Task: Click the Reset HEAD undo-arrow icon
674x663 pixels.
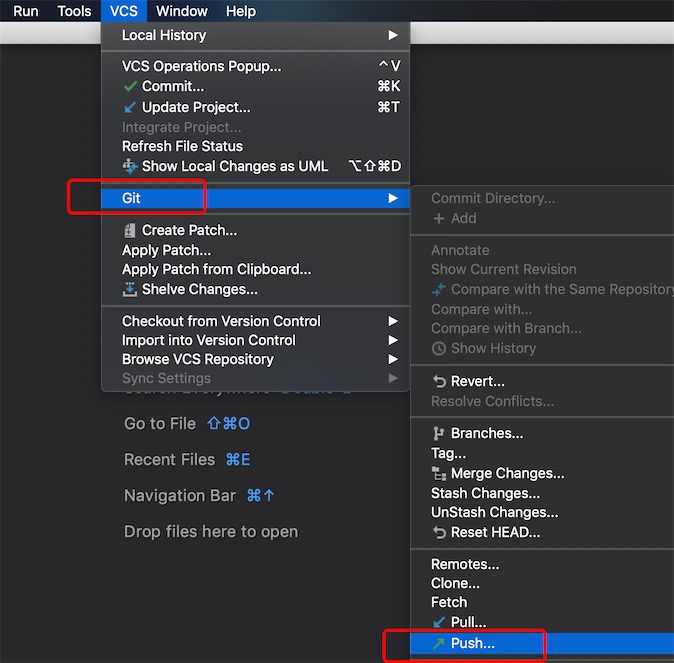Action: pos(439,532)
